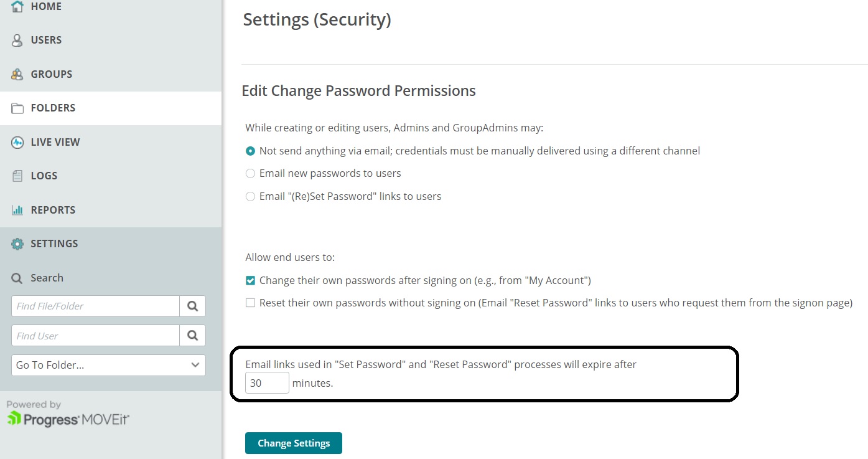Click the expiration minutes input showing 30
The image size is (868, 459).
[267, 382]
